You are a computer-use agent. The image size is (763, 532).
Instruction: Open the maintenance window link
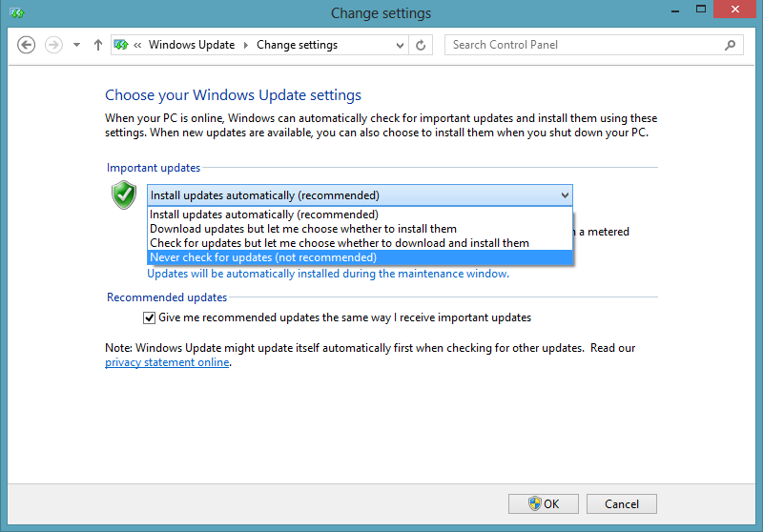pos(328,274)
